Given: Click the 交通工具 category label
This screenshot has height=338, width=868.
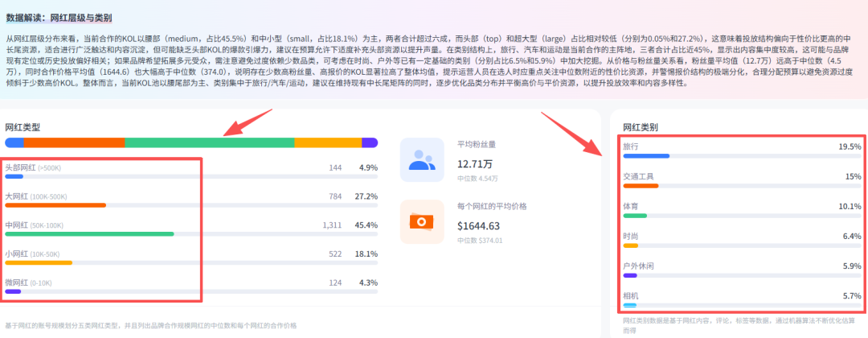Looking at the screenshot, I should [x=638, y=176].
